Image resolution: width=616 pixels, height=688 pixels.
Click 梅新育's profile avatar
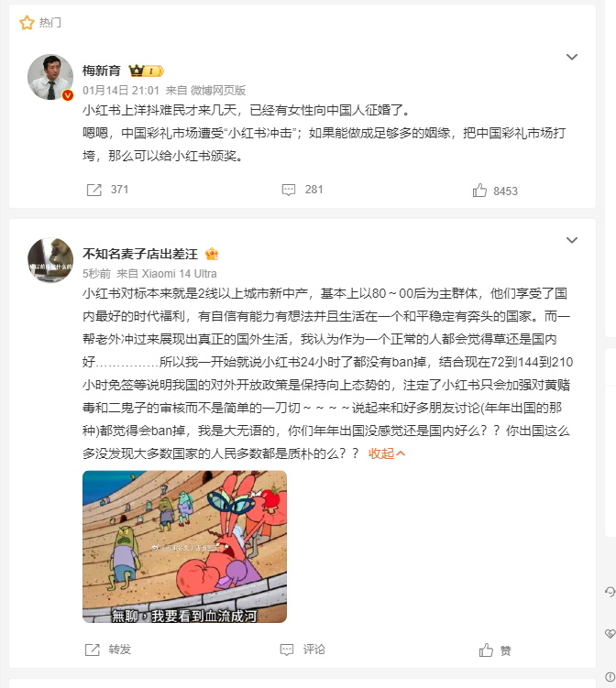coord(50,77)
